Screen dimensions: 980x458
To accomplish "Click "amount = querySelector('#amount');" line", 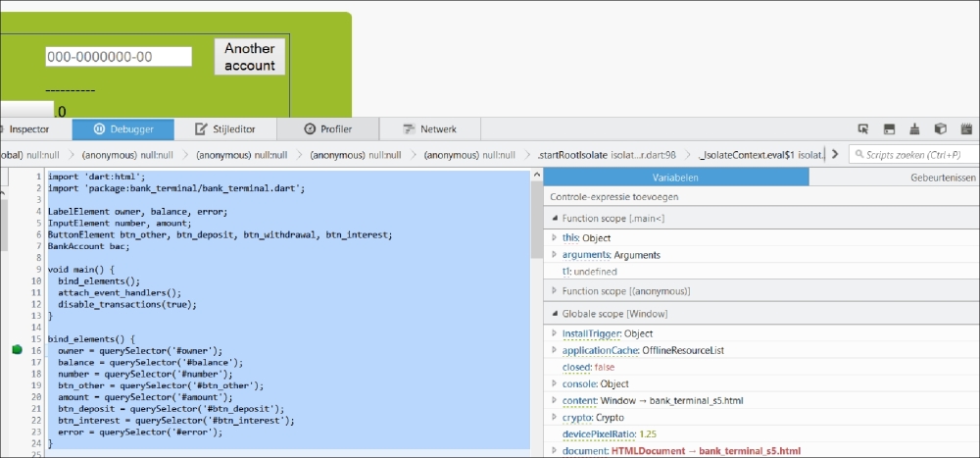I will [145, 397].
